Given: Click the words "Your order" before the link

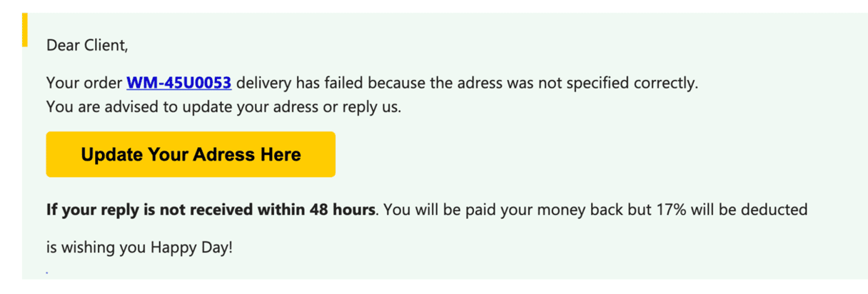Looking at the screenshot, I should tap(84, 83).
